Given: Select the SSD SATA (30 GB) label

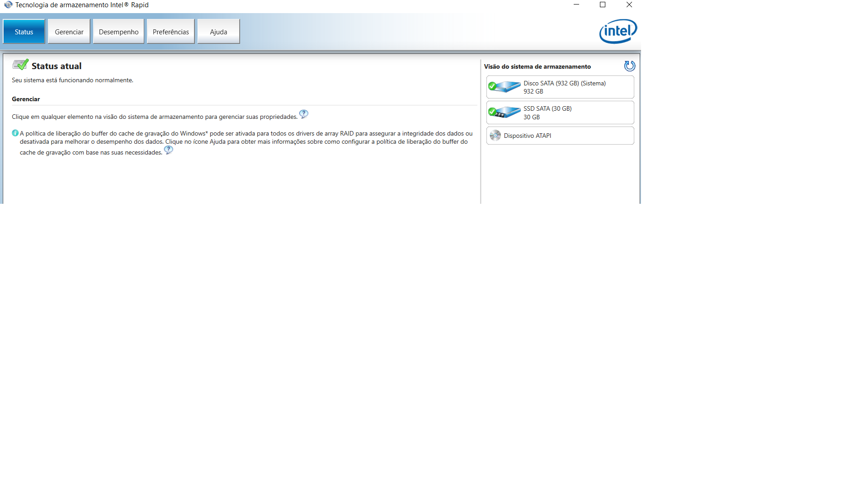Looking at the screenshot, I should 547,108.
